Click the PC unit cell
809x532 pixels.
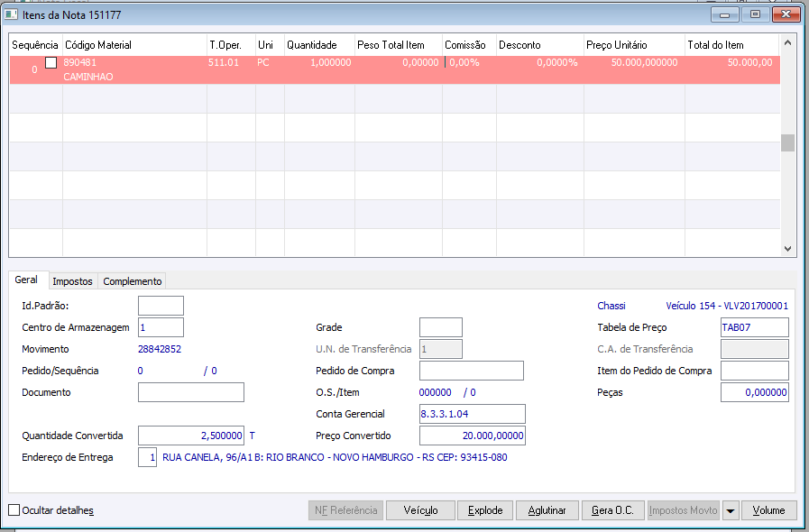(x=263, y=62)
